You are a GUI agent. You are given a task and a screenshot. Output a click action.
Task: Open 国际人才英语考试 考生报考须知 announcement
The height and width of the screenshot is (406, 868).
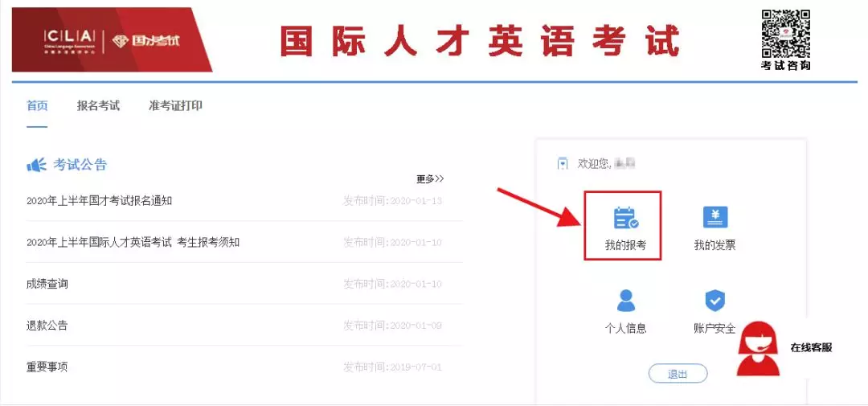tap(133, 242)
